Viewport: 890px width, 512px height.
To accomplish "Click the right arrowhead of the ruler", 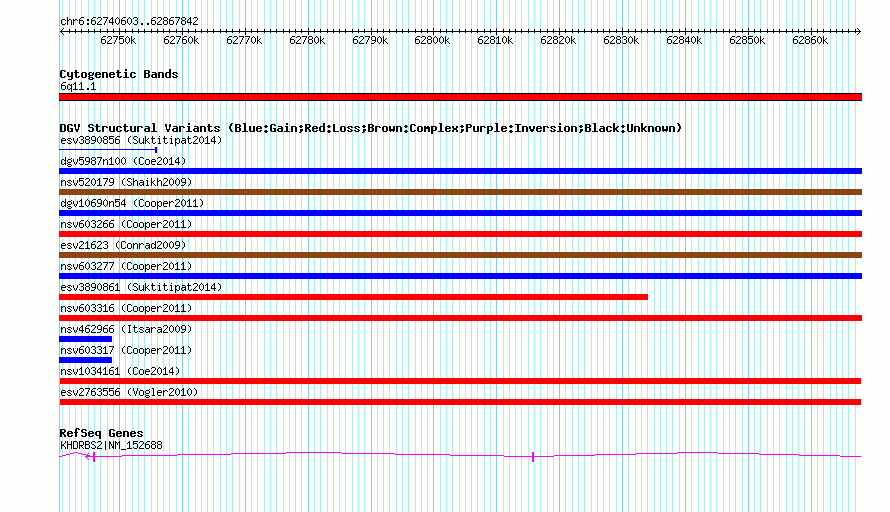I will 859,31.
